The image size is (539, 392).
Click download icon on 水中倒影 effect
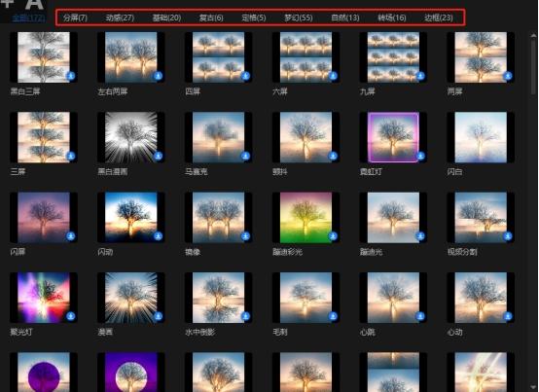(245, 316)
